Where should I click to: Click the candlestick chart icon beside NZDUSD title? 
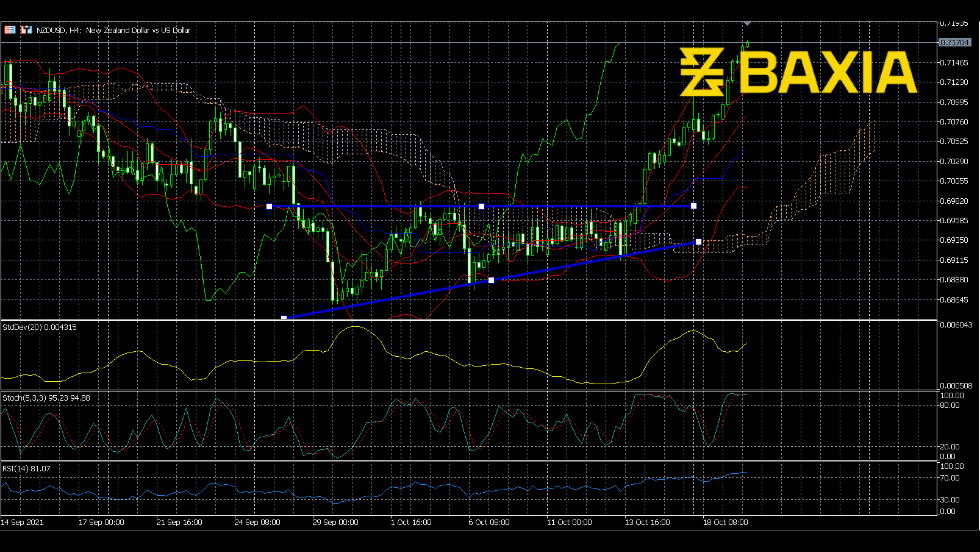tap(26, 30)
